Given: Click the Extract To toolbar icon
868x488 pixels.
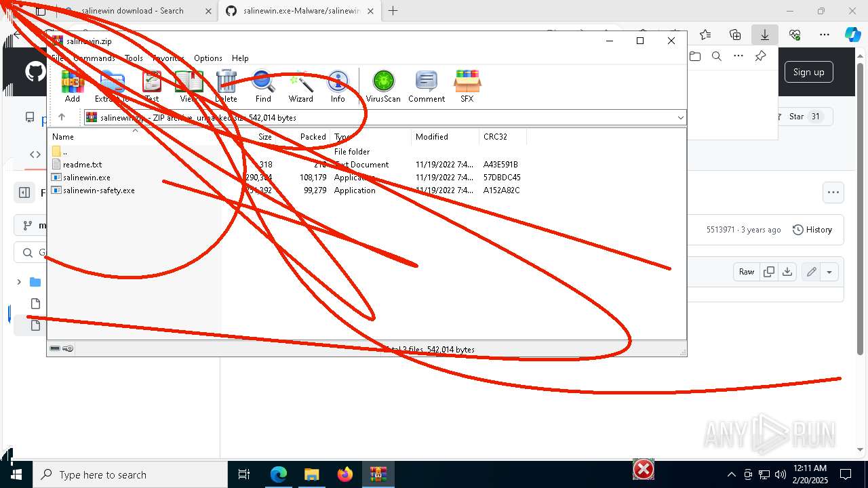Looking at the screenshot, I should pos(112,86).
